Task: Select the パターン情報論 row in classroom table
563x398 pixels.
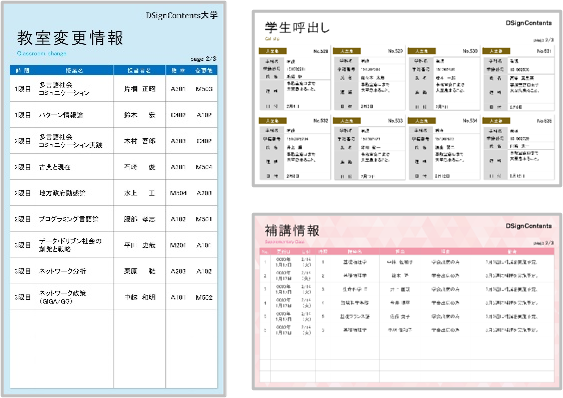Action: 113,115
